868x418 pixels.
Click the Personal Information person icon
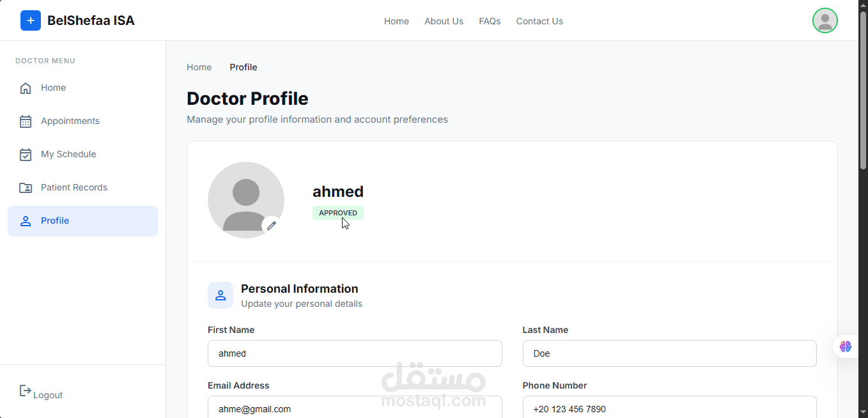221,295
